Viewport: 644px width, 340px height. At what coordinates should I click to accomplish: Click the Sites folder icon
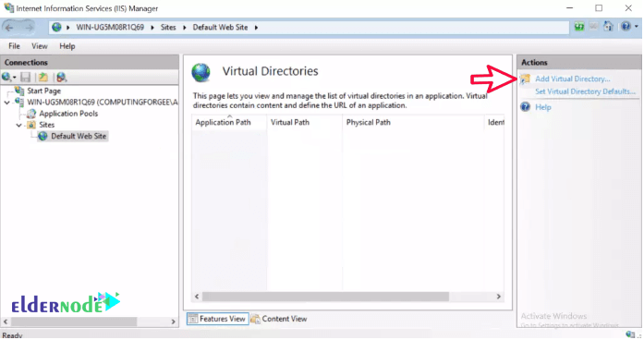pyautogui.click(x=31, y=125)
